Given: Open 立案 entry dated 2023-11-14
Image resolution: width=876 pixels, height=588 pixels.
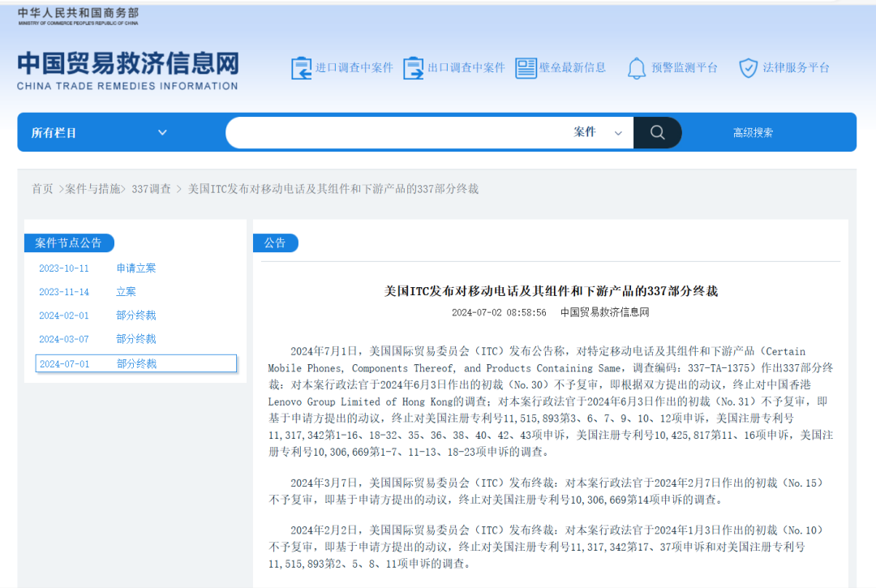Looking at the screenshot, I should click(x=126, y=291).
